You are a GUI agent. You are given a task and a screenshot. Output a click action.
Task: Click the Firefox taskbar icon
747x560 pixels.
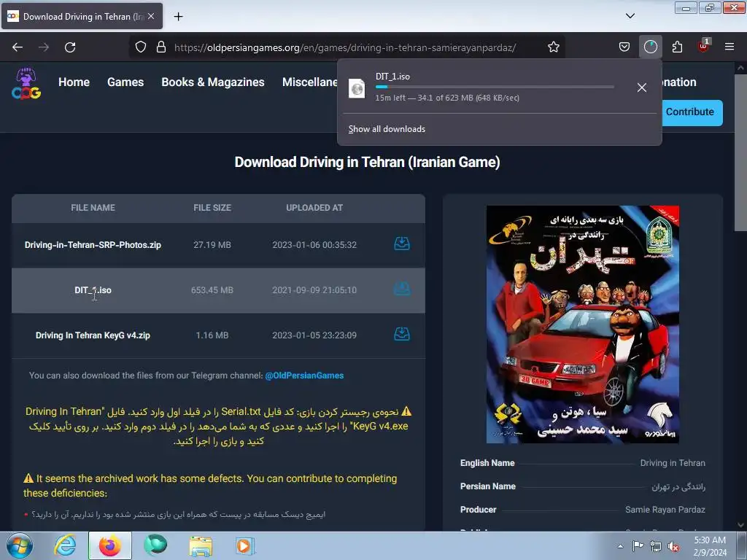coord(110,545)
